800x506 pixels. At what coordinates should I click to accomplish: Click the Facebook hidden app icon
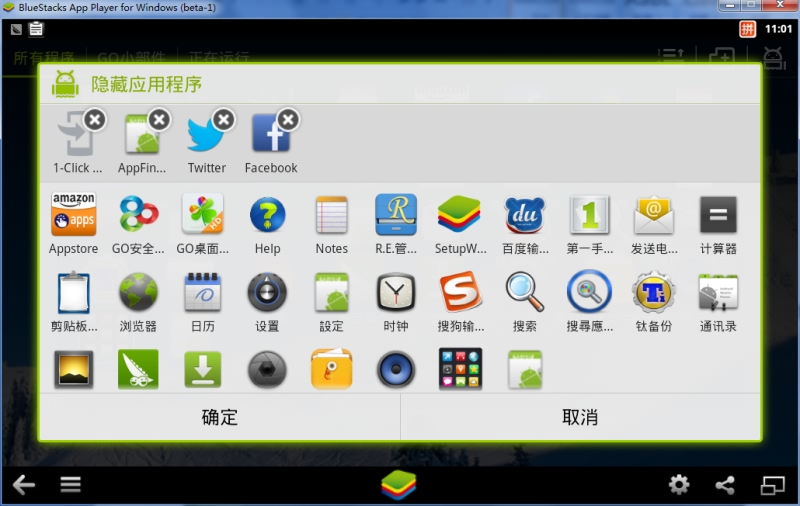click(x=270, y=134)
